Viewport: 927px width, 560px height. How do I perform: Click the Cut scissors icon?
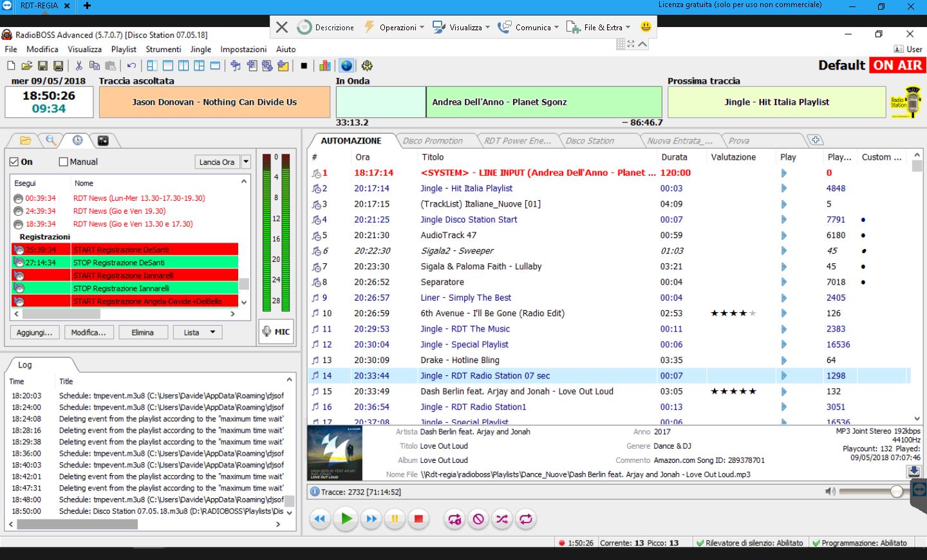pyautogui.click(x=79, y=66)
